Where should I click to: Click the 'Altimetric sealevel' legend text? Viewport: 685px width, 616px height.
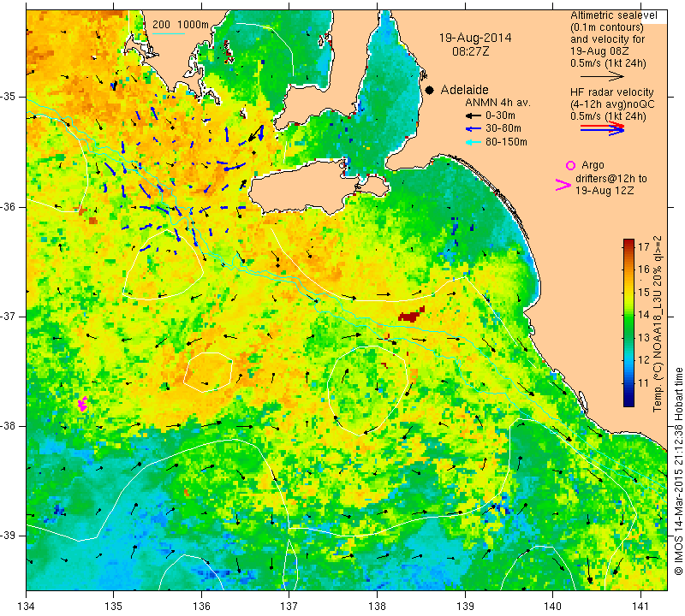point(613,15)
